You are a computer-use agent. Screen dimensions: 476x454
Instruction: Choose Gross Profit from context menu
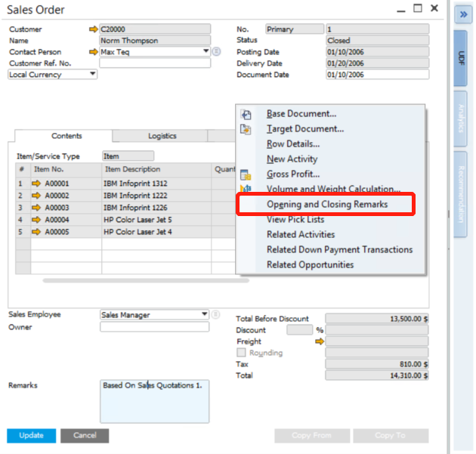pos(292,174)
